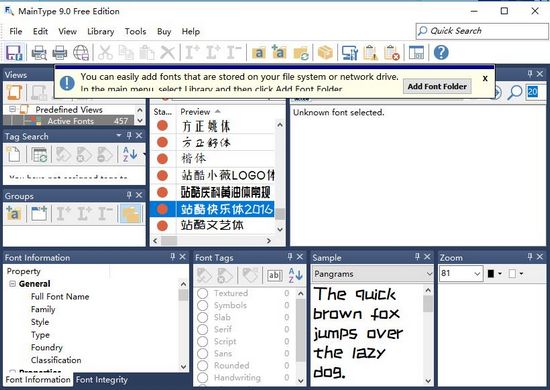
Task: Click the ab| text icon in Font Tags
Action: tap(275, 275)
